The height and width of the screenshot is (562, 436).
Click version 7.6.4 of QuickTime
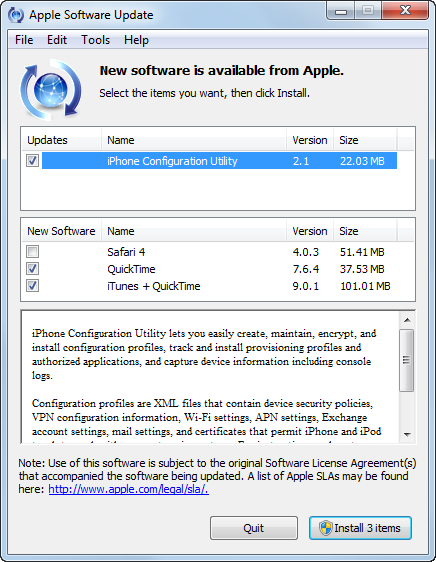coord(305,269)
